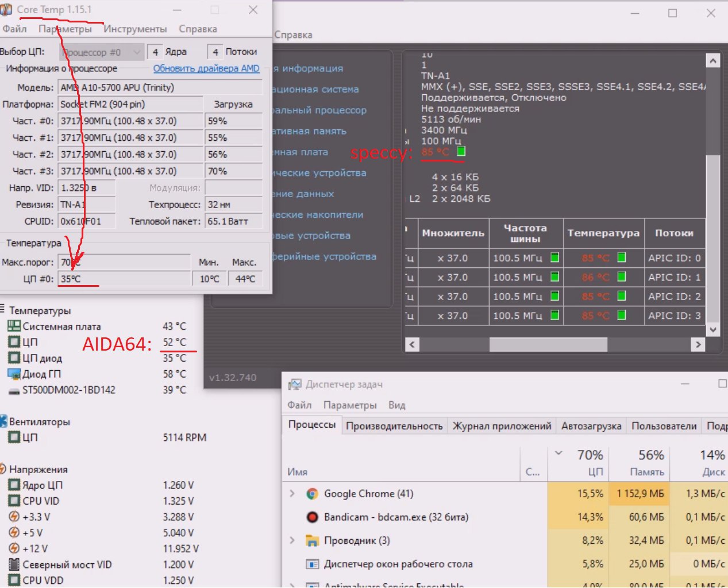Open Инструменты menu in Core Temp
The image size is (728, 588).
tap(135, 29)
